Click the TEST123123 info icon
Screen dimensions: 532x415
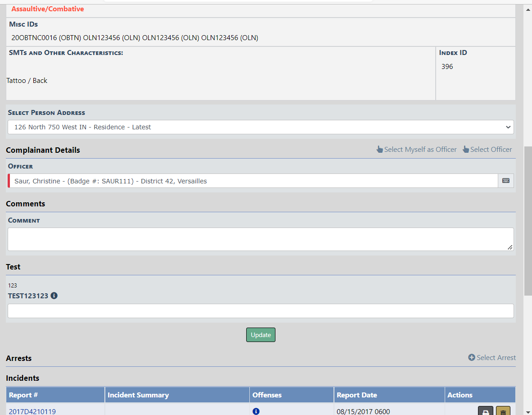point(54,296)
